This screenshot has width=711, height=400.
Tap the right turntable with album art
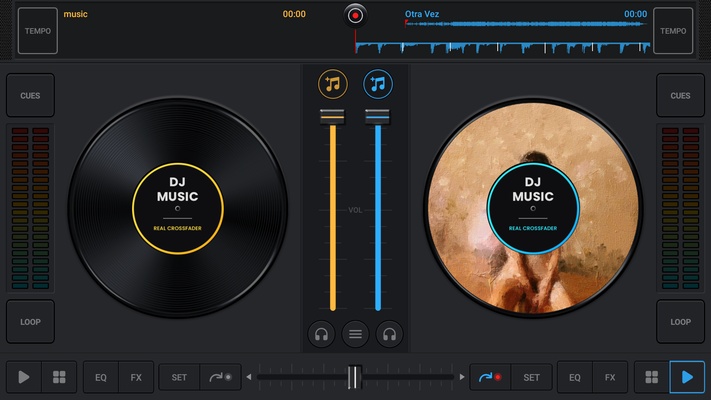(x=533, y=208)
